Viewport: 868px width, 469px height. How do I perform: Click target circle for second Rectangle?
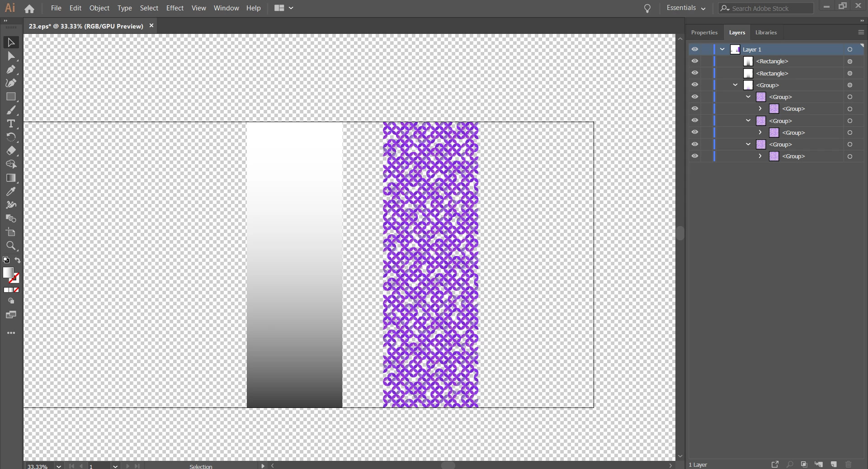[x=850, y=73]
